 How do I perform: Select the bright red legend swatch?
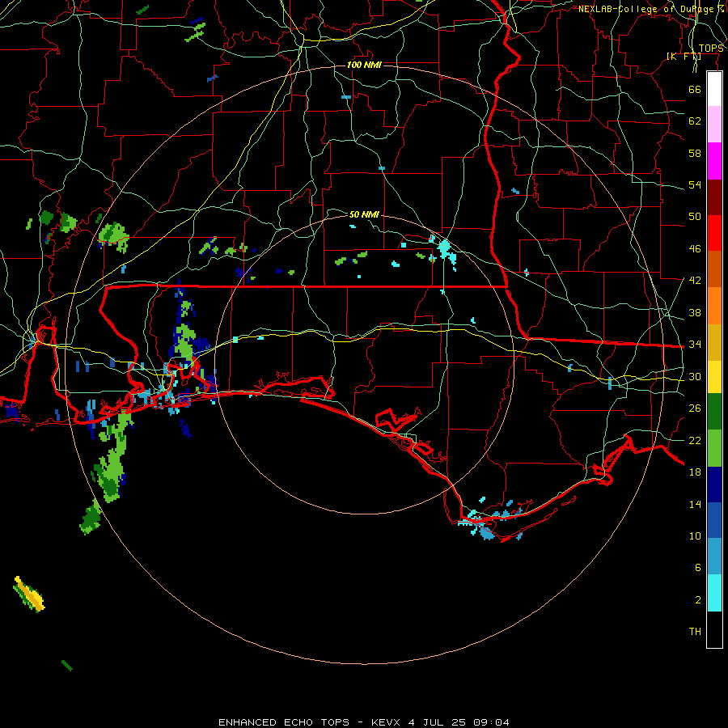(x=714, y=233)
